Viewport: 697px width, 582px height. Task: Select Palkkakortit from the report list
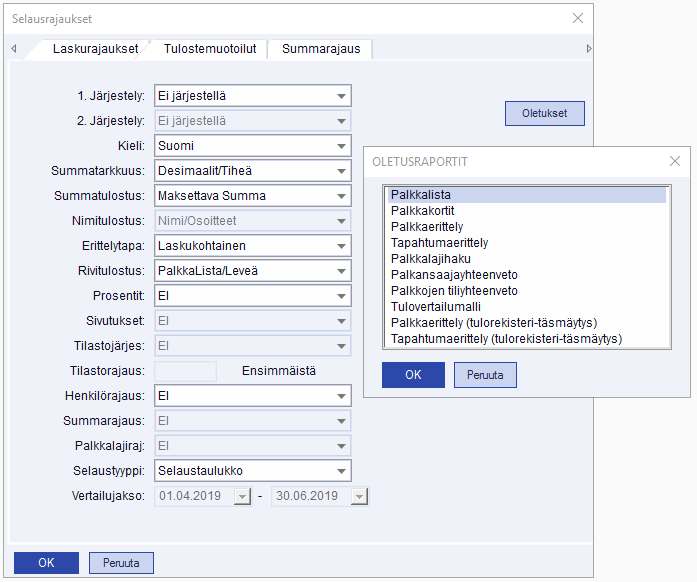click(x=425, y=211)
